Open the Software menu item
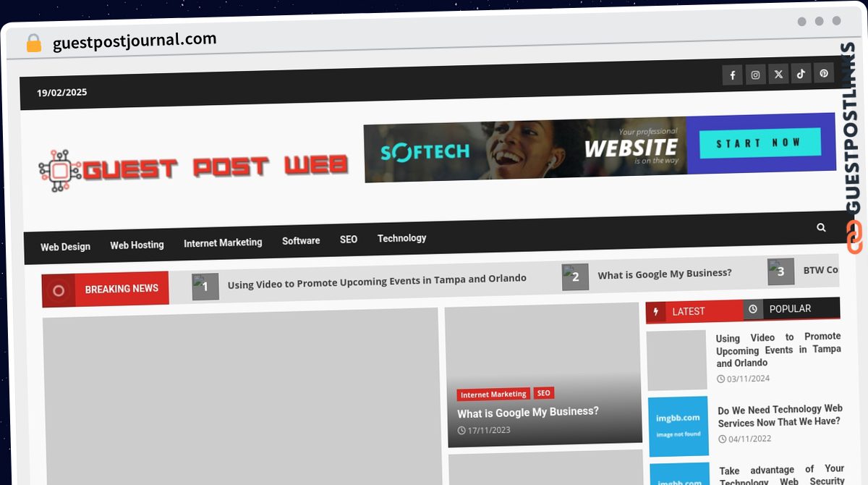The height and width of the screenshot is (485, 868). coord(301,240)
